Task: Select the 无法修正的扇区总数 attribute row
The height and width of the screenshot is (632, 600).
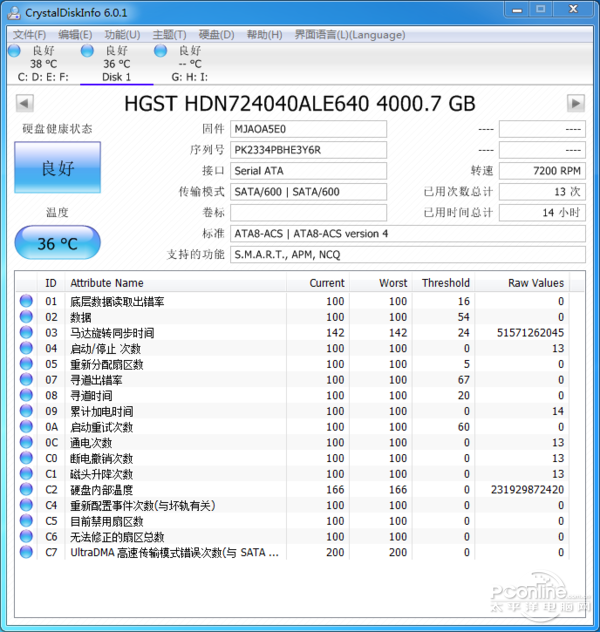Action: [292, 537]
